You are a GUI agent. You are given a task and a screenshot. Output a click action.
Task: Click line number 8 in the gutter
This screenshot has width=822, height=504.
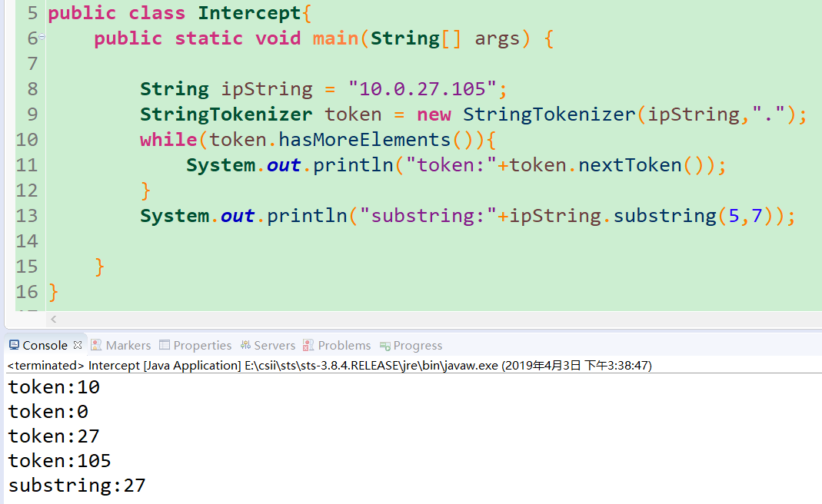[x=32, y=89]
